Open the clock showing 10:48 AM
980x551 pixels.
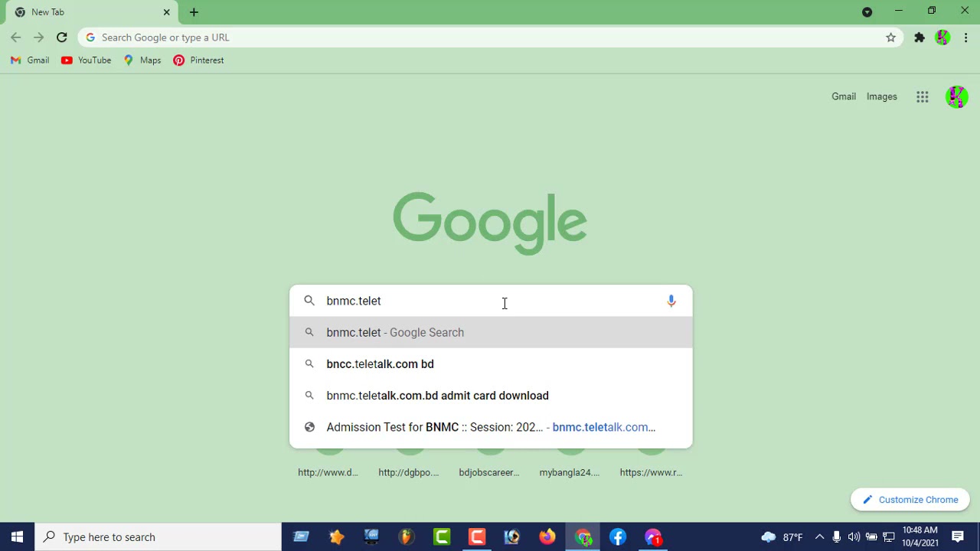[x=920, y=537]
